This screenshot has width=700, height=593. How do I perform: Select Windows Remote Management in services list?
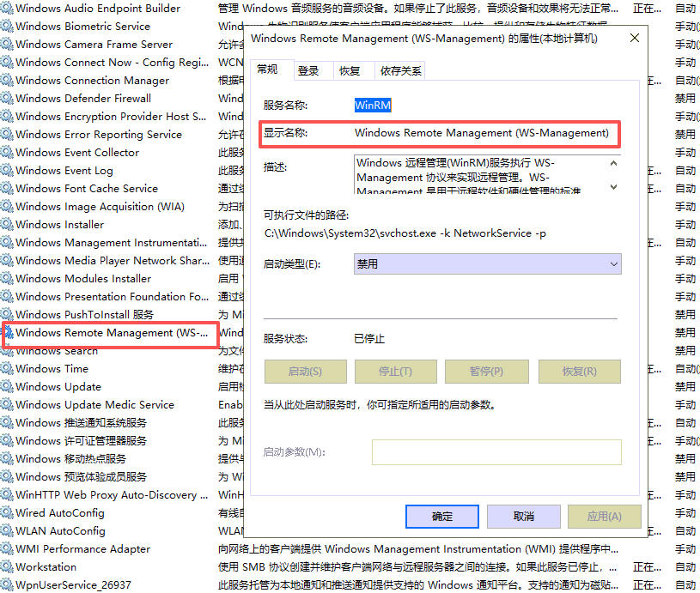pyautogui.click(x=110, y=333)
